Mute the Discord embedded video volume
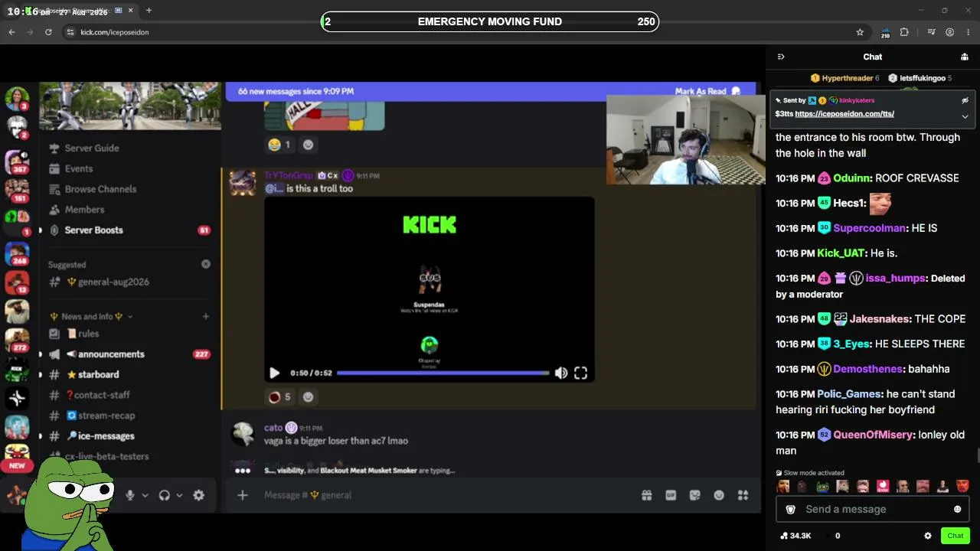The height and width of the screenshot is (551, 980). pos(561,373)
